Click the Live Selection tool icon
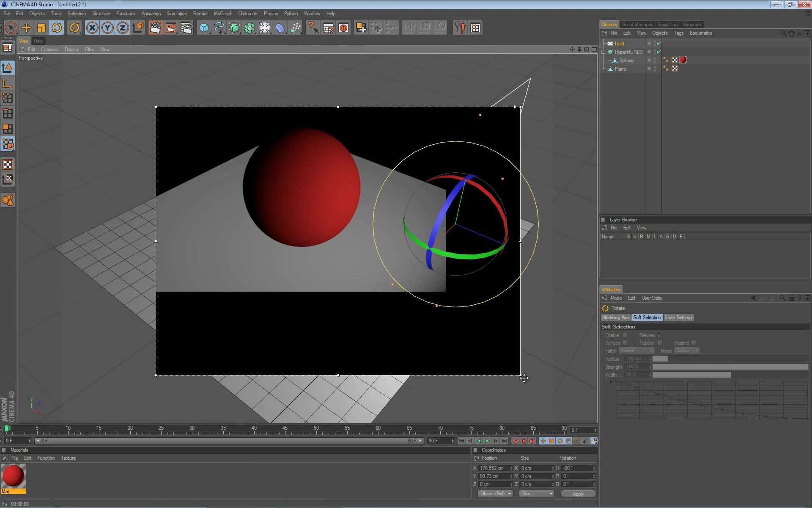Viewport: 812px width, 508px height. coord(10,27)
